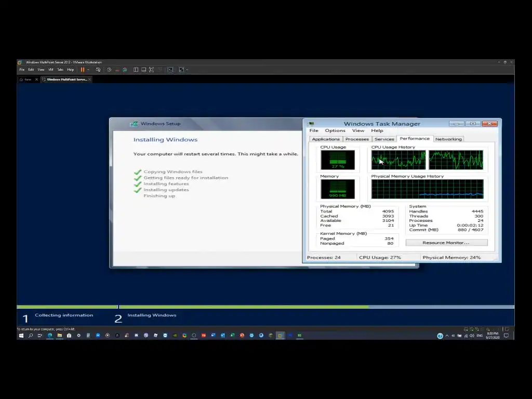Click the revert to snapshot icon
The width and height of the screenshot is (532, 399).
click(x=117, y=70)
